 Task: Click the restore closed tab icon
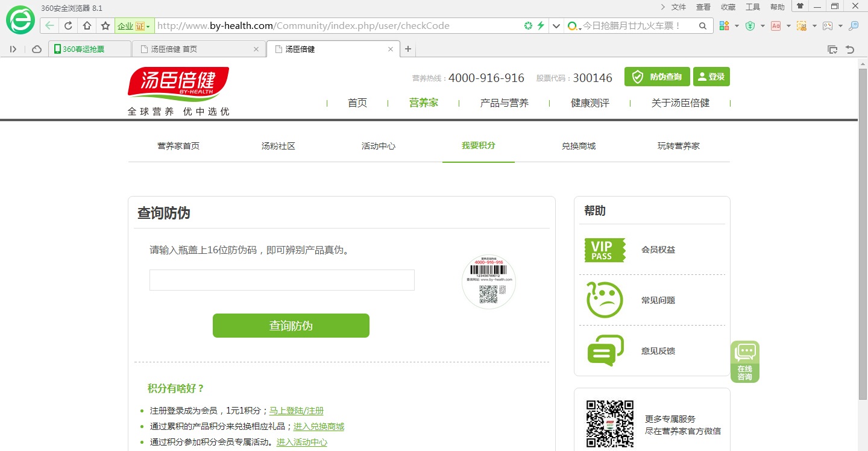pyautogui.click(x=850, y=49)
